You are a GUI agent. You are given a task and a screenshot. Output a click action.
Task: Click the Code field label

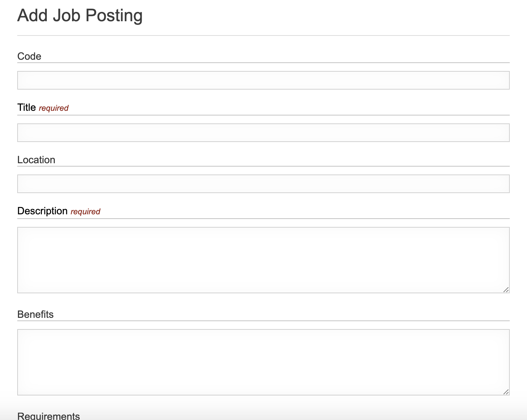pyautogui.click(x=29, y=56)
